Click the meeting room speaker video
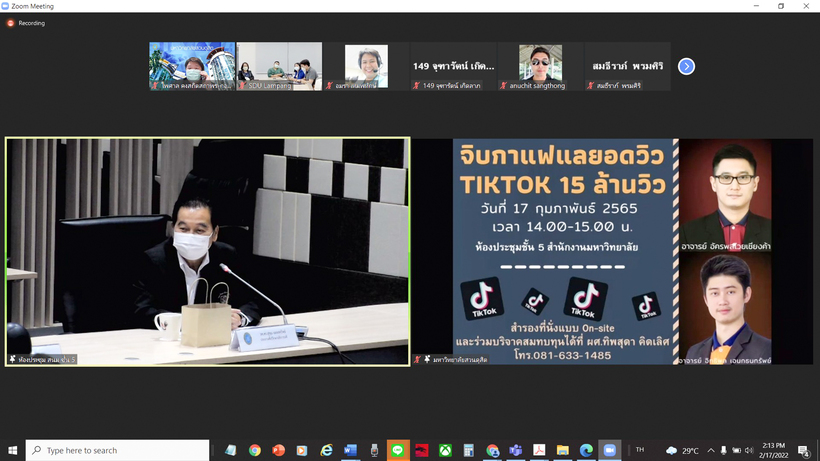The height and width of the screenshot is (461, 820). click(208, 251)
